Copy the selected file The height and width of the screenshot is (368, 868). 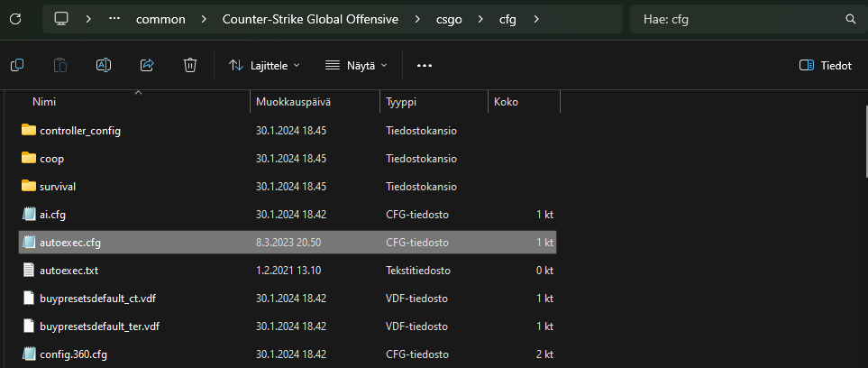coord(17,66)
